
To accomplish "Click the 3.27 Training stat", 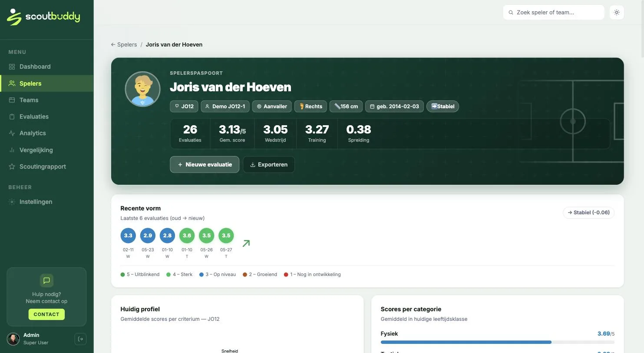I will point(317,133).
